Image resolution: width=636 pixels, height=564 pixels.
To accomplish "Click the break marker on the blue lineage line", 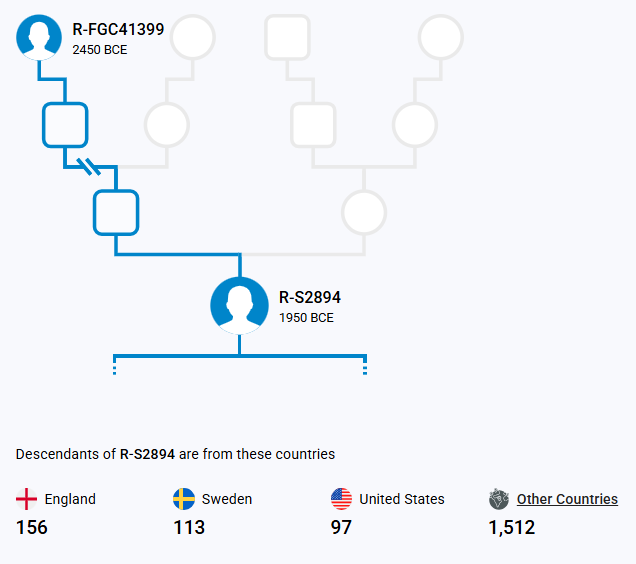I will [x=89, y=166].
